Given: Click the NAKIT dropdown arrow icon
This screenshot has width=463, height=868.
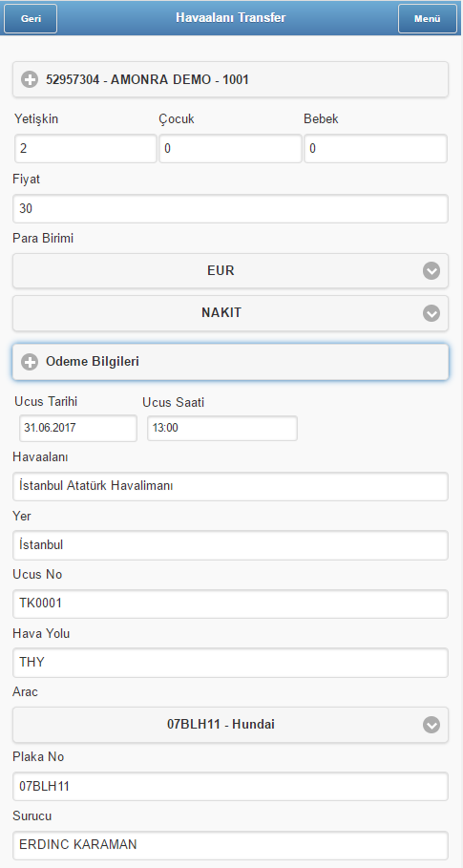Looking at the screenshot, I should click(x=431, y=313).
